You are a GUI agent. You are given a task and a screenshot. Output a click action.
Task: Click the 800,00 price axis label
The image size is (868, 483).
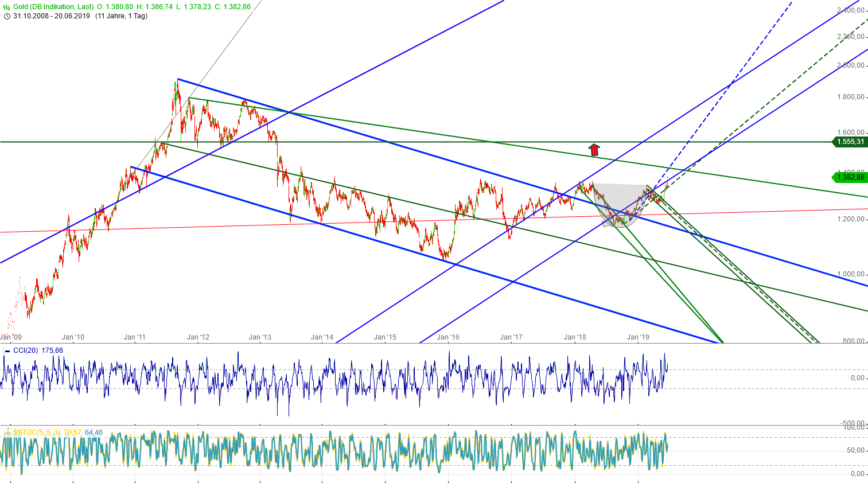854,341
